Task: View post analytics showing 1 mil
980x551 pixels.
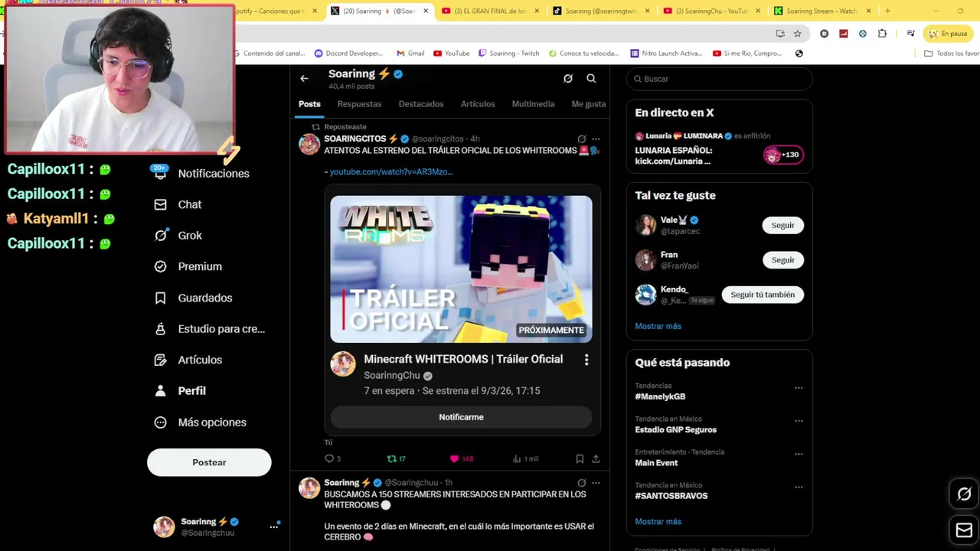Action: tap(526, 459)
